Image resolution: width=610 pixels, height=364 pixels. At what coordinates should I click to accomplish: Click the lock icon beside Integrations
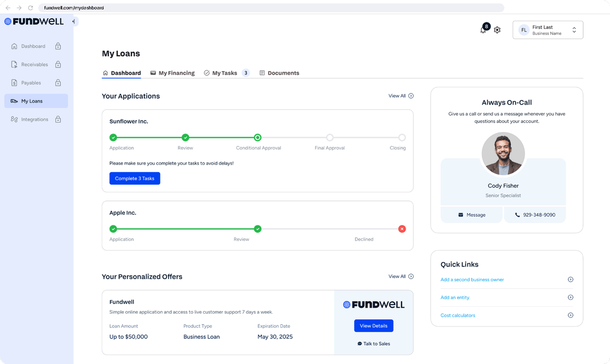pyautogui.click(x=58, y=119)
